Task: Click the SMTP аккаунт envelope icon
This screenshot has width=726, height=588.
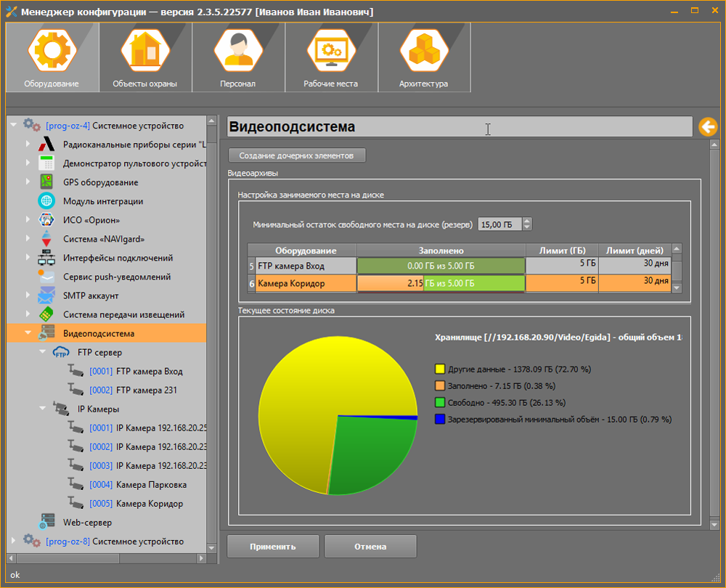Action: tap(46, 295)
